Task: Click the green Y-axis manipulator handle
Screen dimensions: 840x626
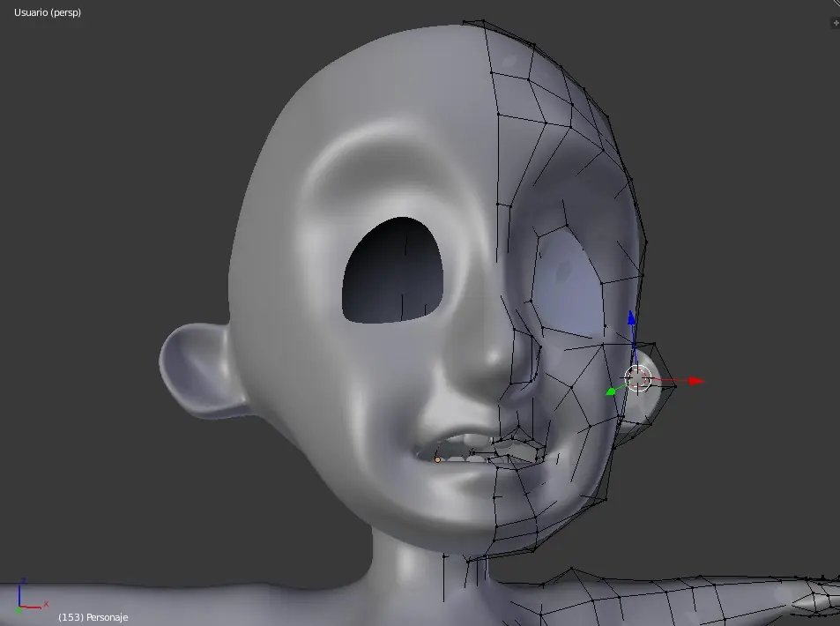Action: [x=611, y=391]
